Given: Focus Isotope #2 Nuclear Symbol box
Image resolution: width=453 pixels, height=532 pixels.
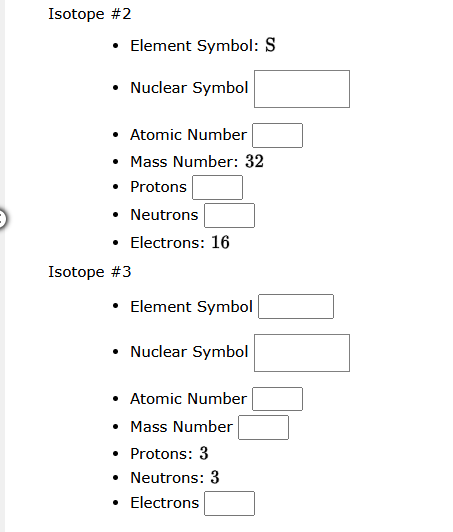Looking at the screenshot, I should [302, 89].
